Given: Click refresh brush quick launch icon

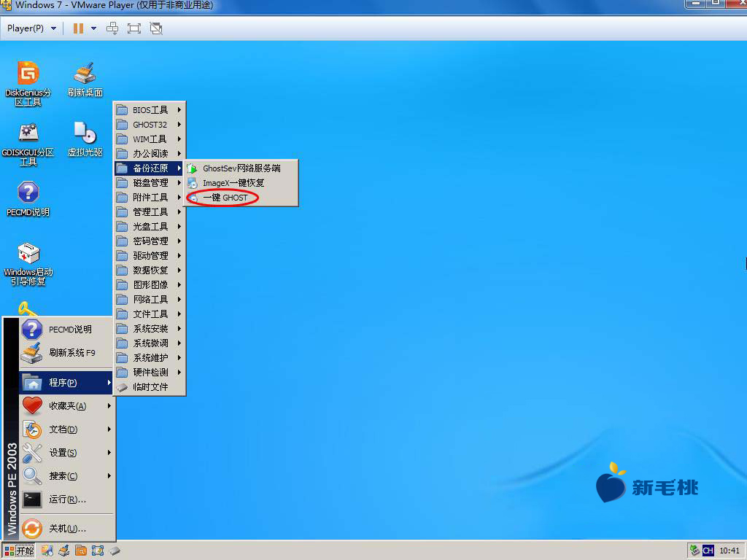Looking at the screenshot, I should click(x=64, y=551).
